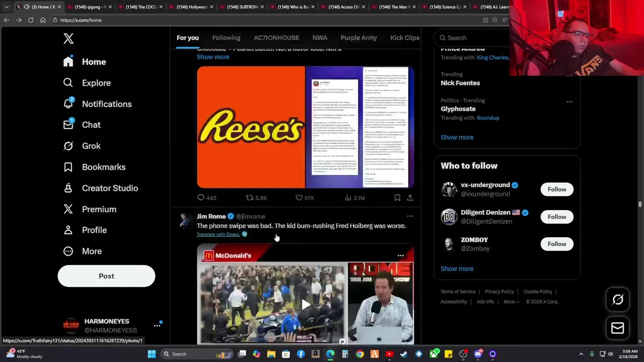
Task: Open the @jimrome handle link
Action: 251,217
